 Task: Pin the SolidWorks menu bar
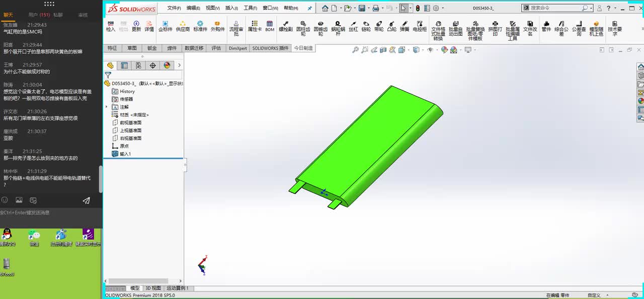point(310,8)
